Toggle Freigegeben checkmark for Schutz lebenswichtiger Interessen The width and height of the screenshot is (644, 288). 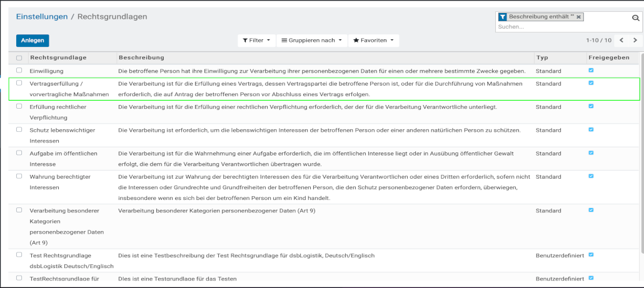pos(591,129)
